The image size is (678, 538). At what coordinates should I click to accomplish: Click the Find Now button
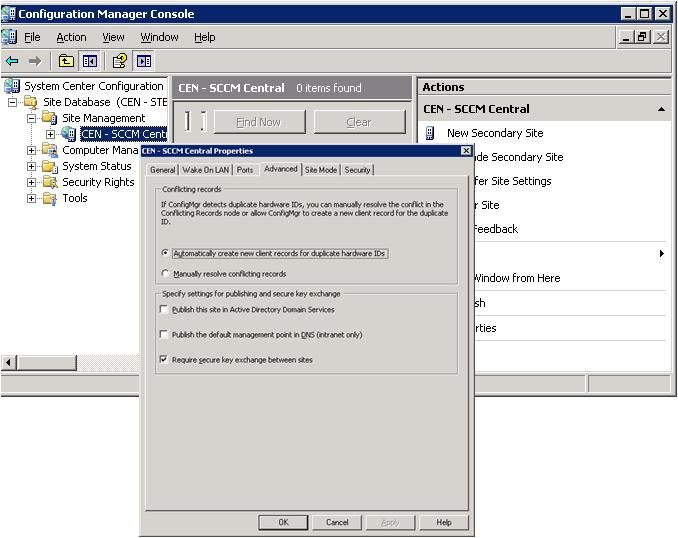click(259, 122)
